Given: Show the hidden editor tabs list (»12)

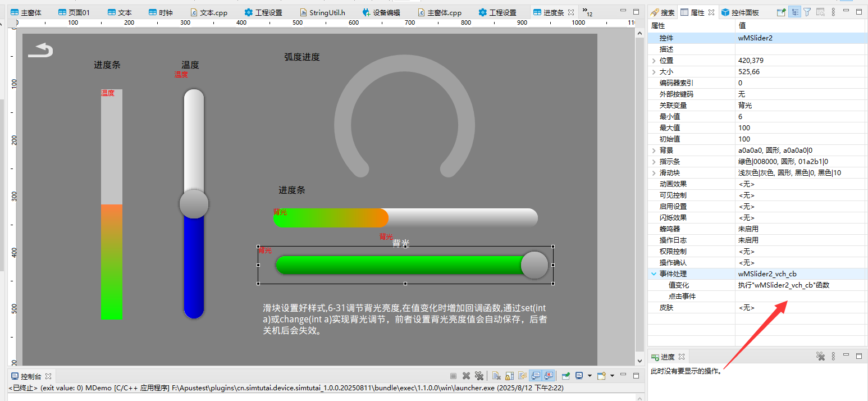Looking at the screenshot, I should pyautogui.click(x=587, y=12).
